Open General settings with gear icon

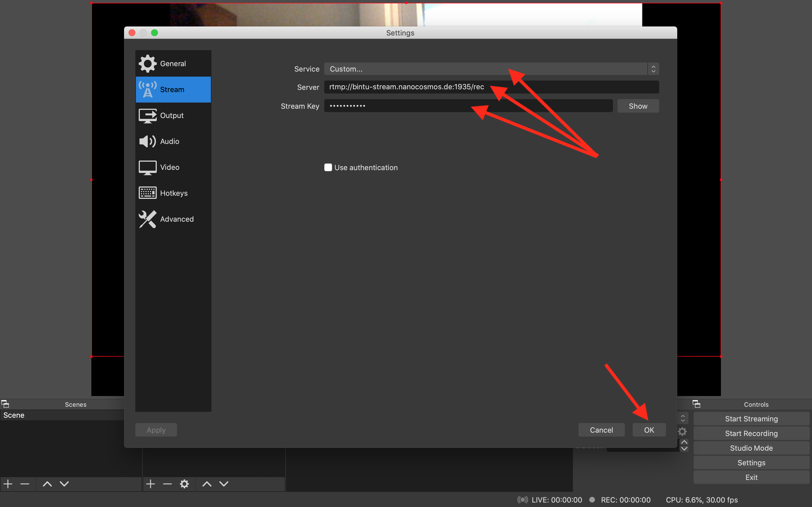[173, 63]
